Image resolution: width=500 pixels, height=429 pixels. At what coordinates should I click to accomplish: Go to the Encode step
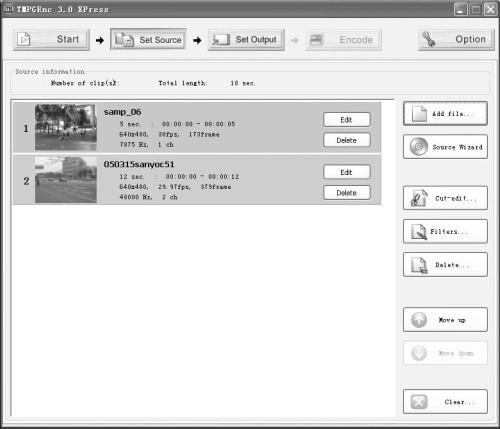click(x=344, y=40)
